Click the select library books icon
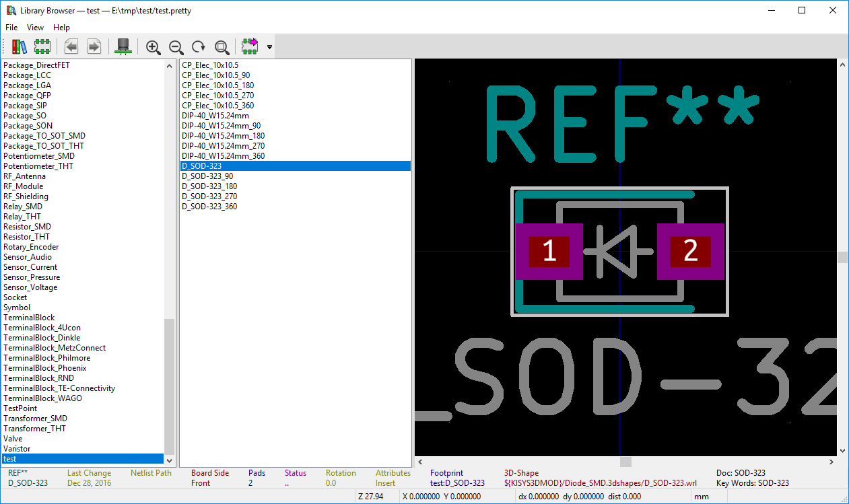Image resolution: width=849 pixels, height=504 pixels. click(20, 46)
